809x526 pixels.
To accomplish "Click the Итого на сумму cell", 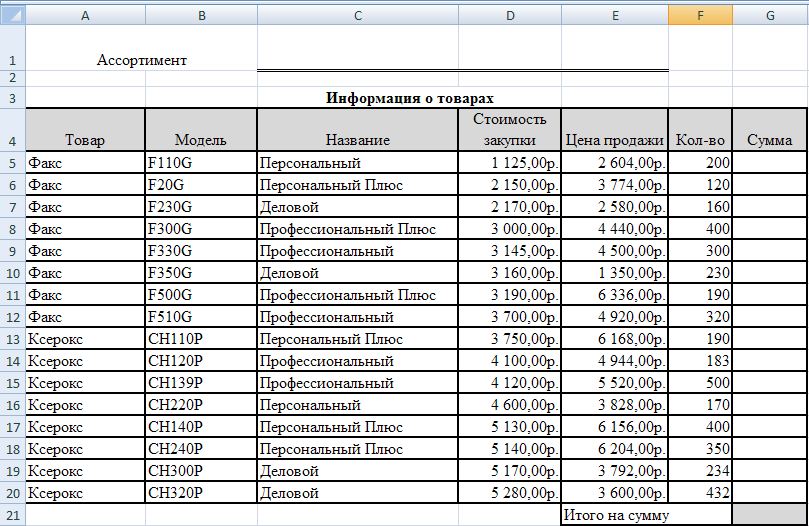I will 646,515.
